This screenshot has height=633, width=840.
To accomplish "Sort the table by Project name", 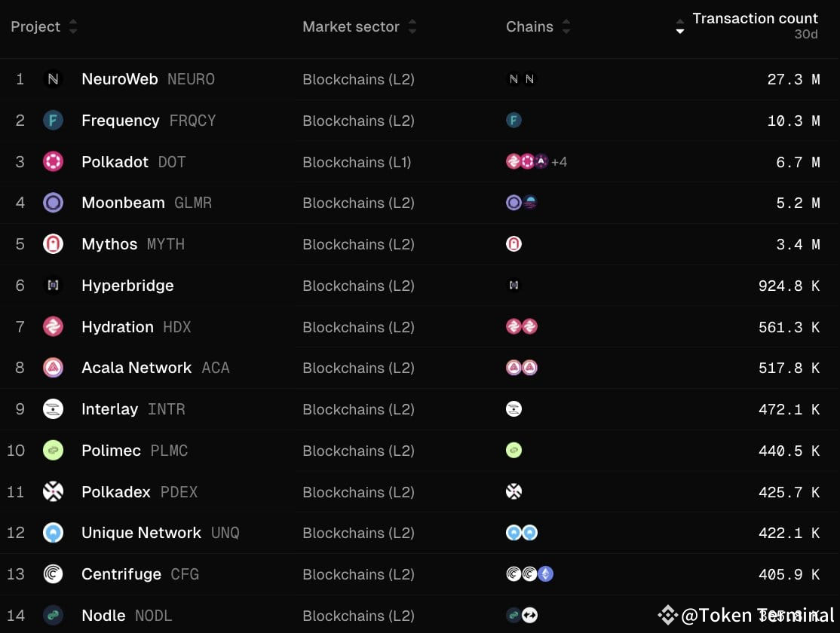I will [72, 26].
